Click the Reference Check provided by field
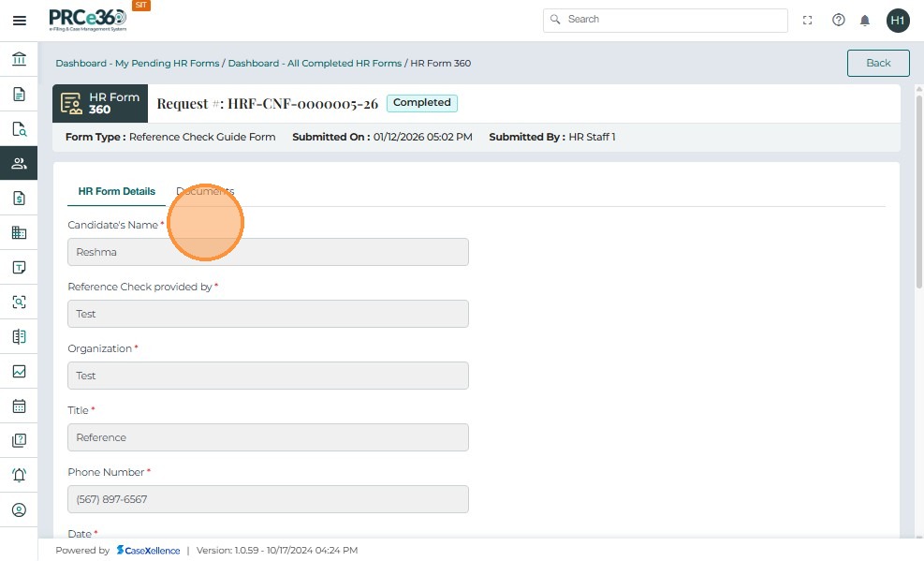The width and height of the screenshot is (924, 561). click(268, 314)
